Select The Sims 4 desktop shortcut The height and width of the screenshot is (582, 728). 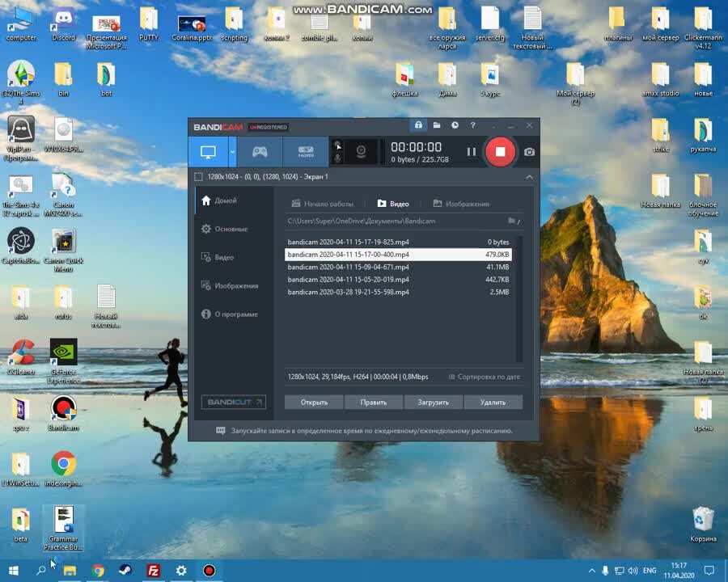pos(21,82)
